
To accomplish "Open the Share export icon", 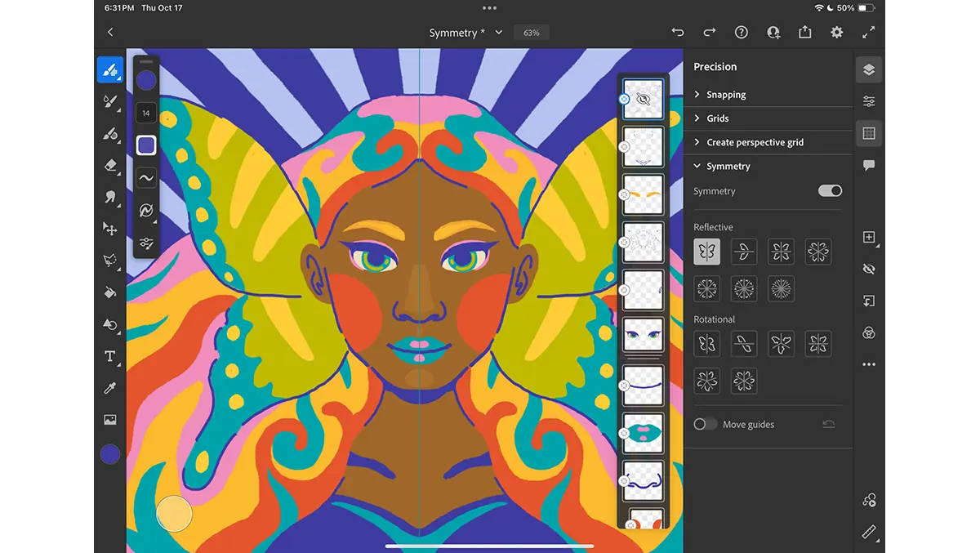I will 805,33.
